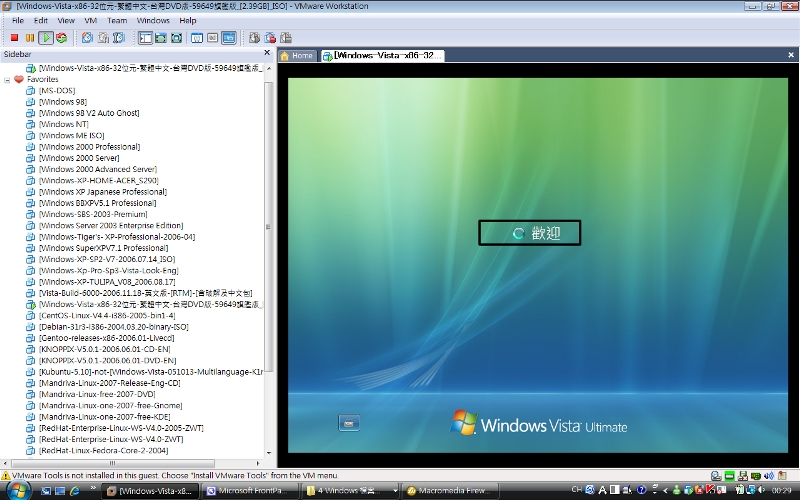Open the VM menu
The height and width of the screenshot is (500, 800).
tap(91, 20)
